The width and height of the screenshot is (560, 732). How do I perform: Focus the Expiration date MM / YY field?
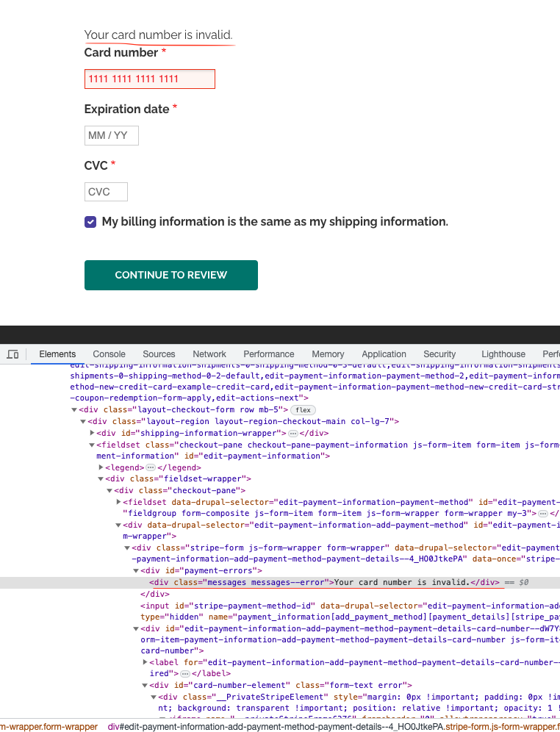[111, 136]
